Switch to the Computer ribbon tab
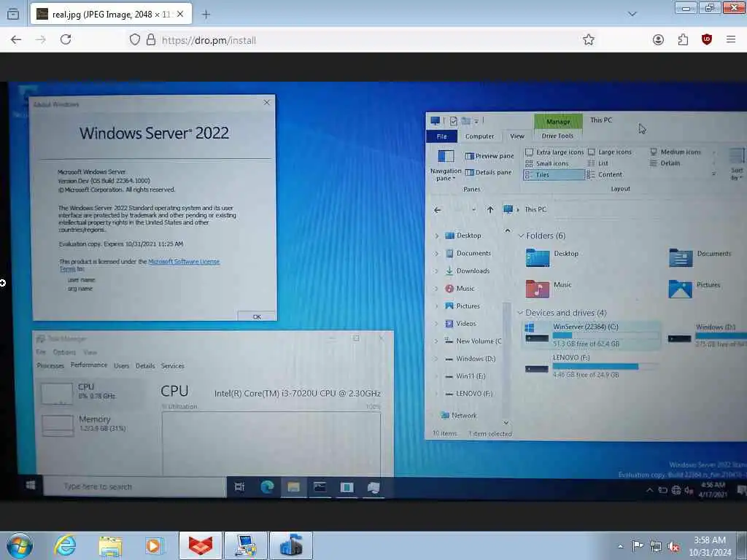Screen dimensions: 747x560 tap(480, 136)
